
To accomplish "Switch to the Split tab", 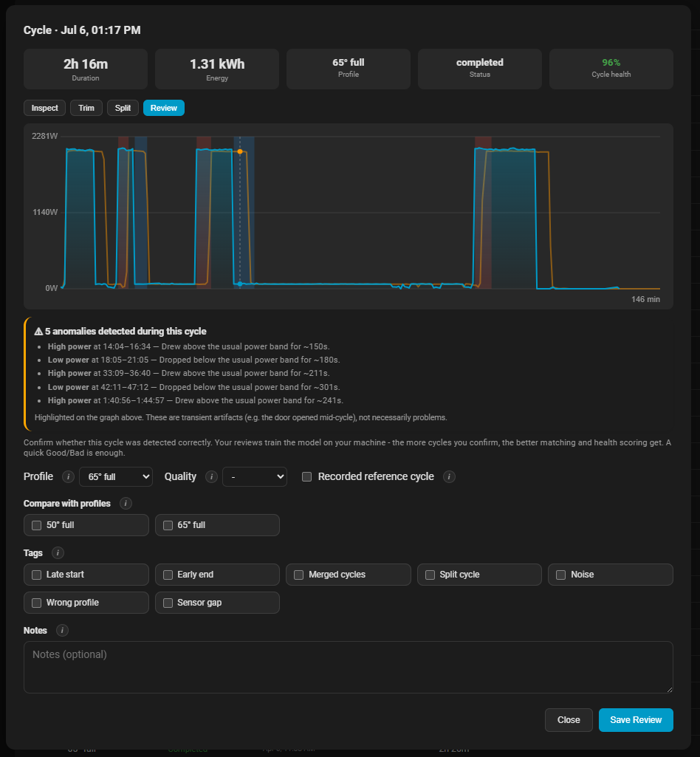I will [123, 108].
